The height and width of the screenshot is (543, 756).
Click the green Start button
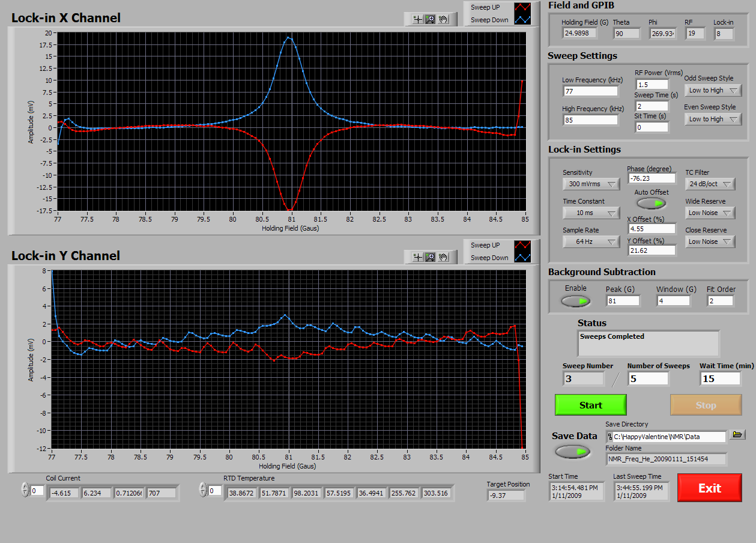[x=590, y=405]
